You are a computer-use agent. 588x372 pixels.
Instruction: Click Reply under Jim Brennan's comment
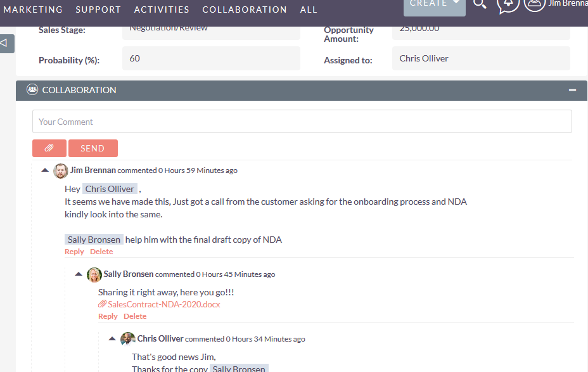coord(74,252)
